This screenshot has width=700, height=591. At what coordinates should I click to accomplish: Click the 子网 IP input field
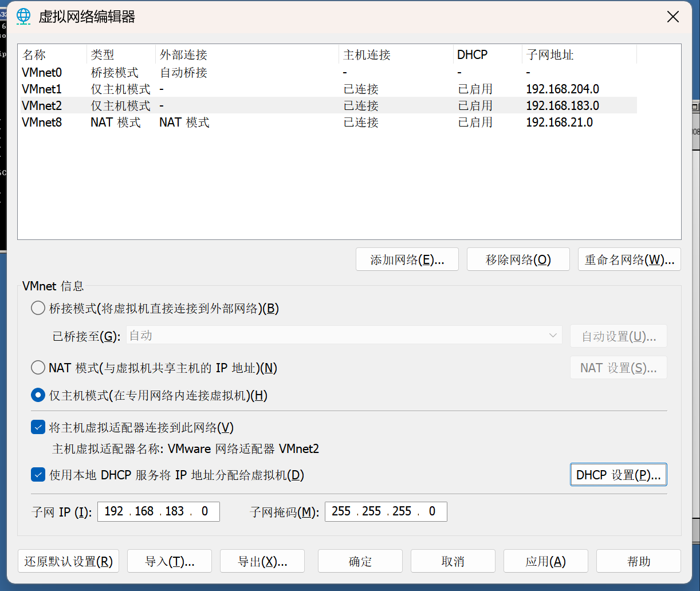click(x=159, y=511)
